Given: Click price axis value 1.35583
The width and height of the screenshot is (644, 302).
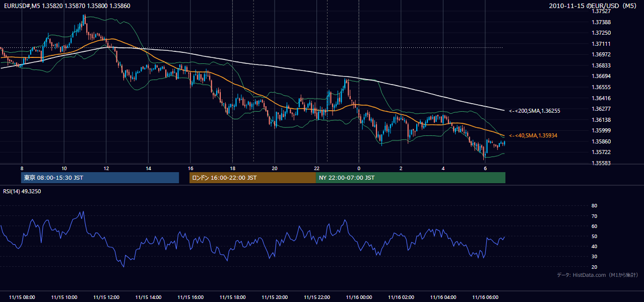Looking at the screenshot, I should pyautogui.click(x=601, y=163).
